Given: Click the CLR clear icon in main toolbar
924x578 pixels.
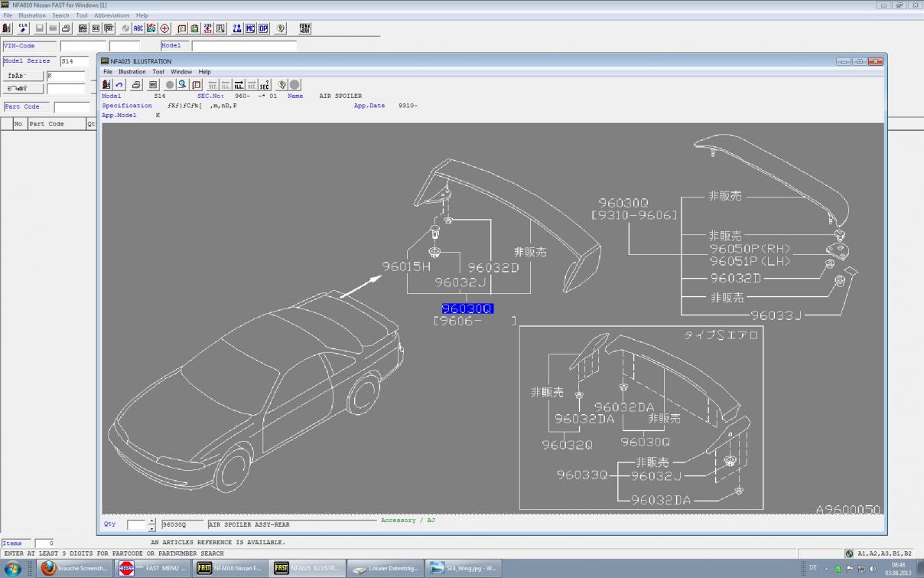Looking at the screenshot, I should [x=23, y=28].
